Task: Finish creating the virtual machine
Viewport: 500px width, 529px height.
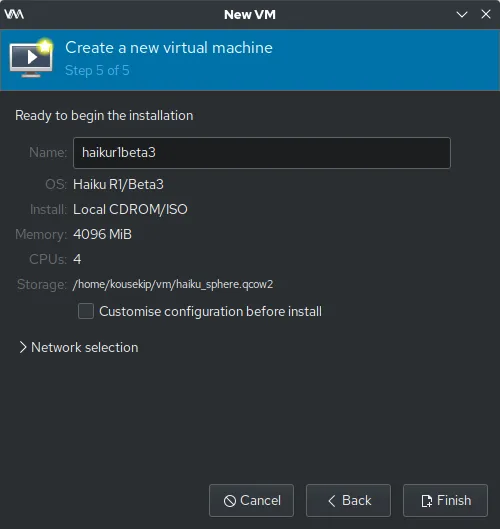Action: coord(445,500)
